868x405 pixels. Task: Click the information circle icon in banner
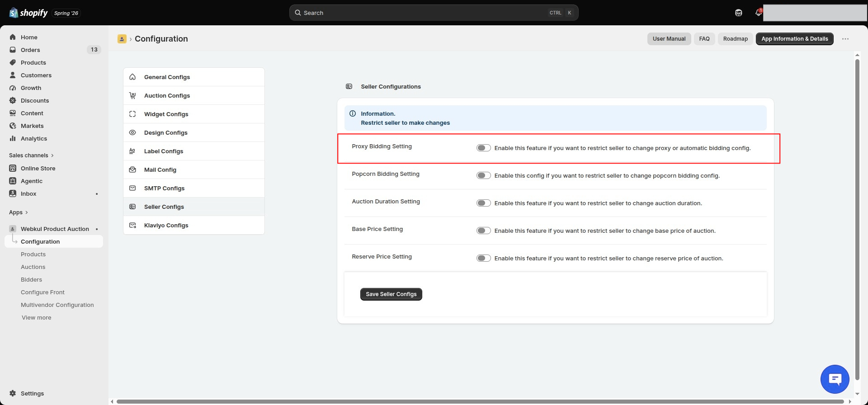[353, 113]
